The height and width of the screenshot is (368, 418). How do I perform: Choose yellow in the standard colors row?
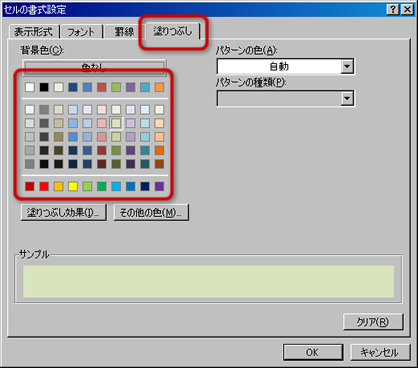coord(73,186)
